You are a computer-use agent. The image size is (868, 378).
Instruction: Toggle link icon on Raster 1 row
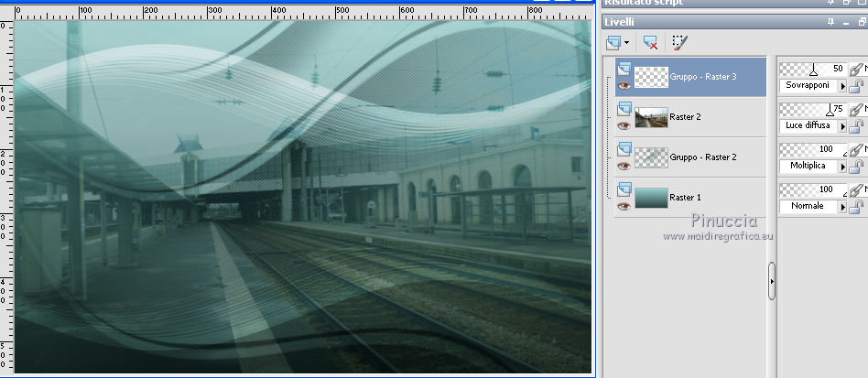click(x=856, y=189)
